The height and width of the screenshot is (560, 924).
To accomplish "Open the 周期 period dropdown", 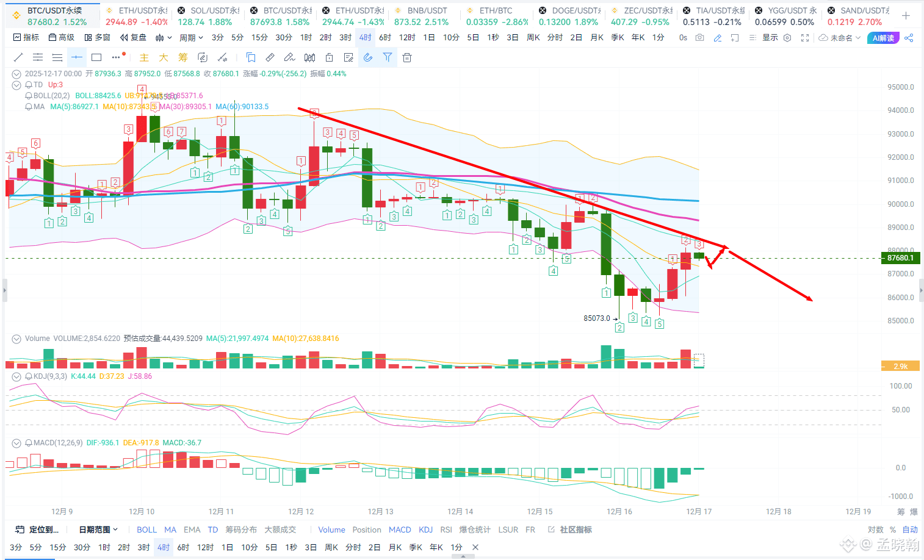I will [x=191, y=38].
